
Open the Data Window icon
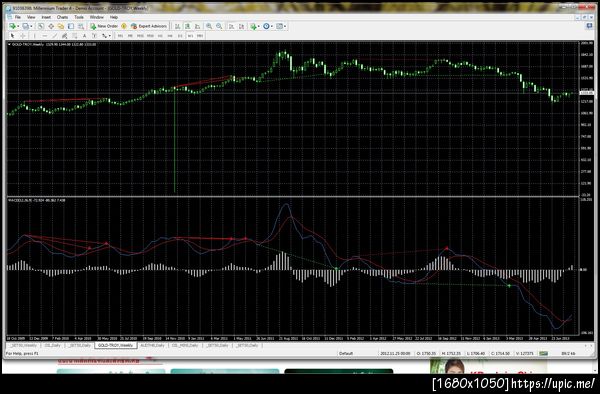click(x=51, y=26)
